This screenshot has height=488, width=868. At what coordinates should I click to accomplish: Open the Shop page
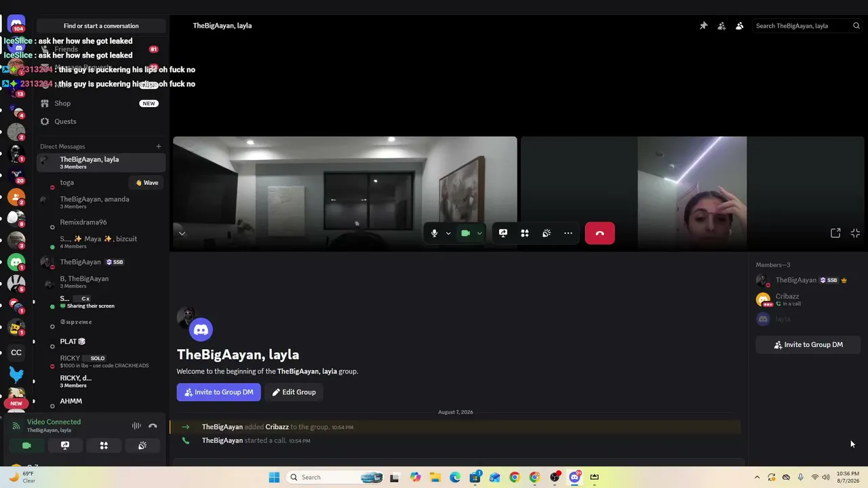101,103
